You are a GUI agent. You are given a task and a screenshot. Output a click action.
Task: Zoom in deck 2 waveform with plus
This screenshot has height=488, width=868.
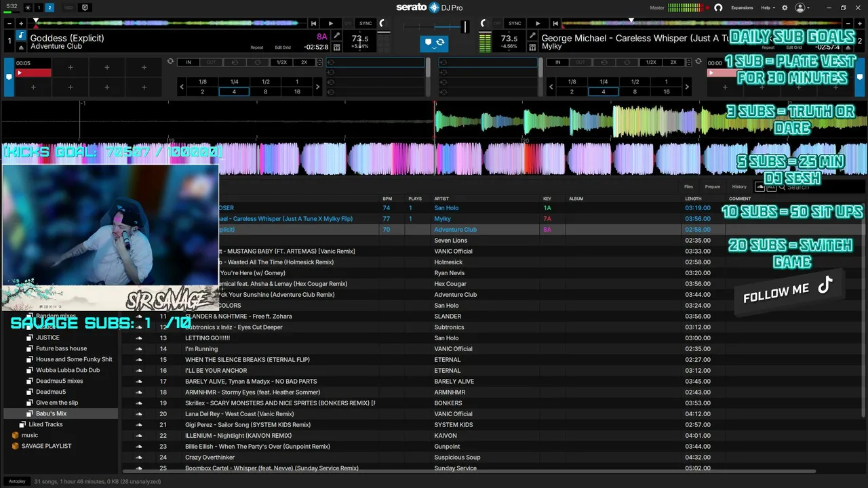pyautogui.click(x=859, y=24)
